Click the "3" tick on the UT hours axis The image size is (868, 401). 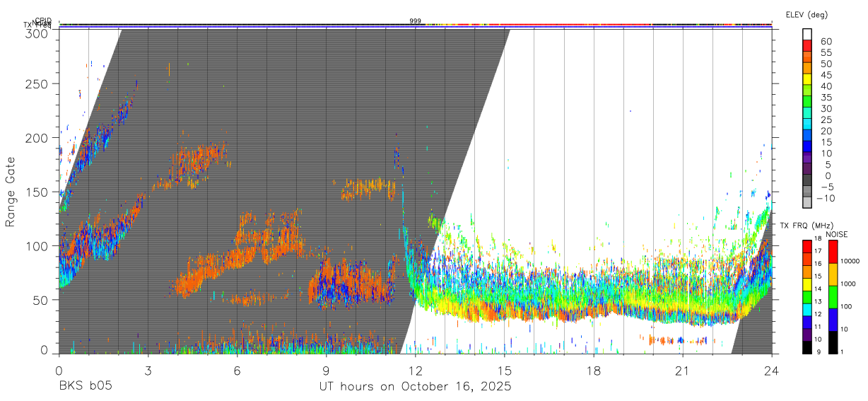coord(148,371)
